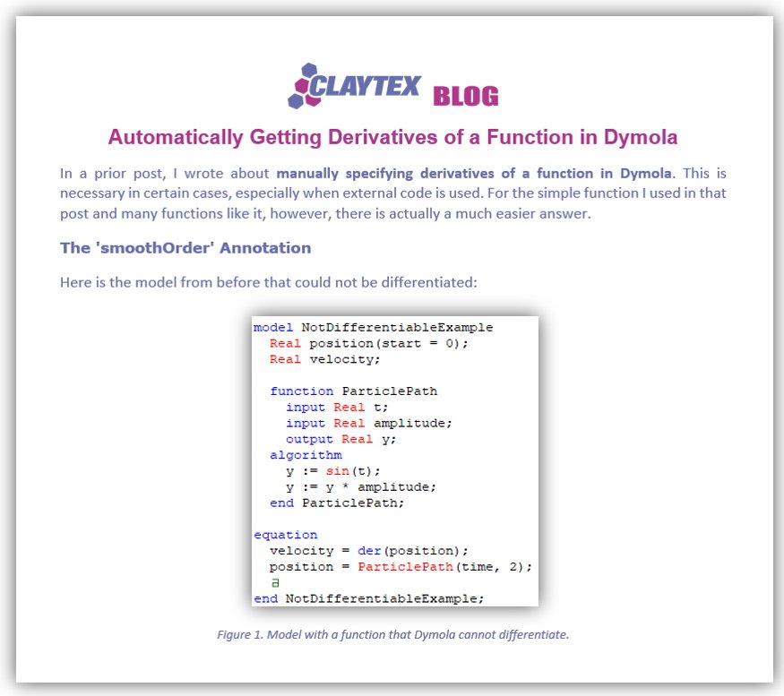Click the Figure 1 caption text

392,634
